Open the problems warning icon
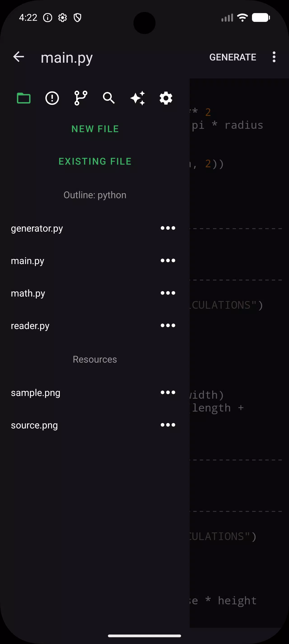 [52, 98]
